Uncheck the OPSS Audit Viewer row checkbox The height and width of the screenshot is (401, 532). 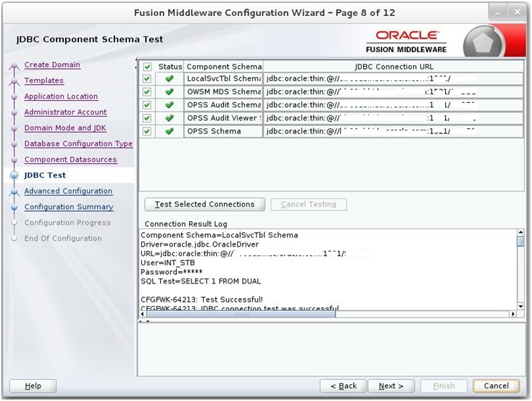pos(147,118)
